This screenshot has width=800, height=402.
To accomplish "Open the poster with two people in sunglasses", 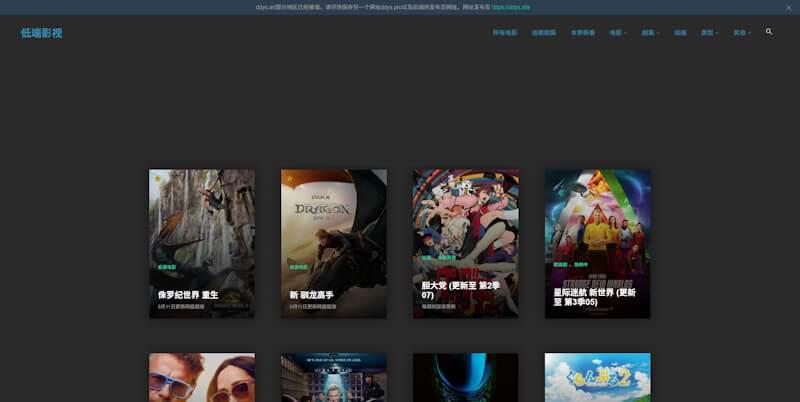I will click(202, 378).
